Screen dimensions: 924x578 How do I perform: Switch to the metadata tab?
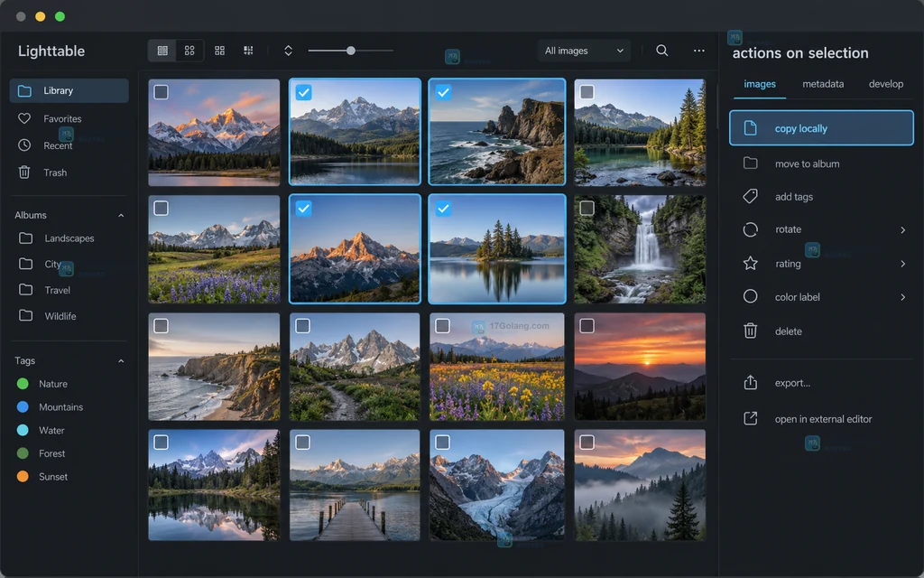(x=823, y=84)
